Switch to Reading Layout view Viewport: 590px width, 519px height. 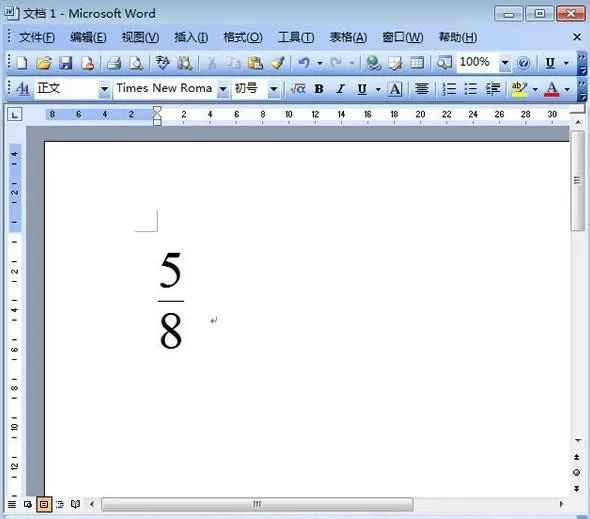pyautogui.click(x=76, y=504)
